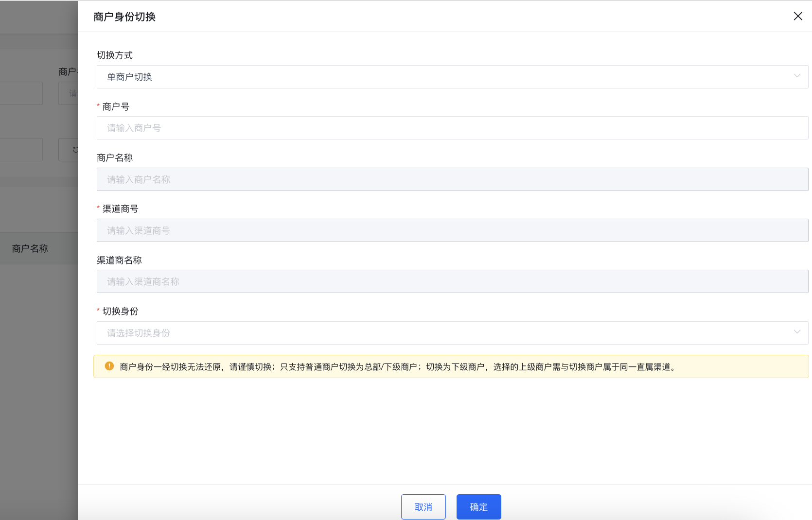Click the 请输入商户名称 input field
Screen dimensions: 812x520
point(452,179)
